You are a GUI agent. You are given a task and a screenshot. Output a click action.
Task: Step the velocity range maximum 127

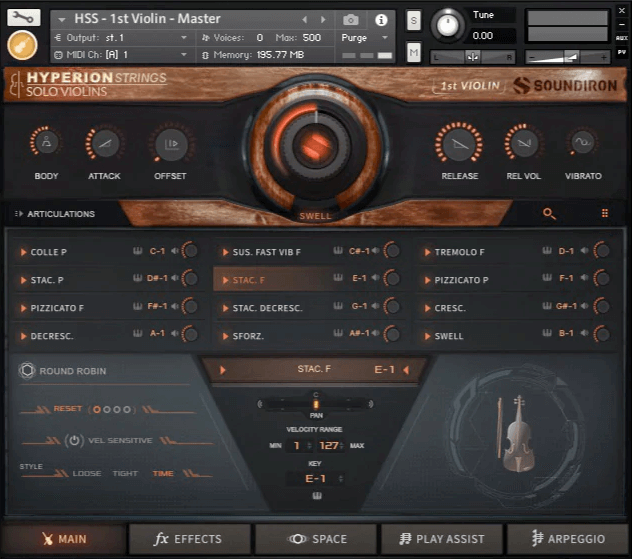click(x=342, y=445)
